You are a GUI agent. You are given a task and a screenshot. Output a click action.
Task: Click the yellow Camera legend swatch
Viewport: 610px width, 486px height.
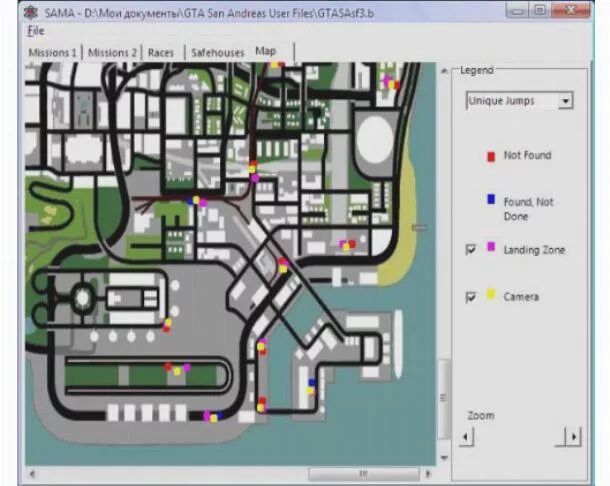[491, 295]
